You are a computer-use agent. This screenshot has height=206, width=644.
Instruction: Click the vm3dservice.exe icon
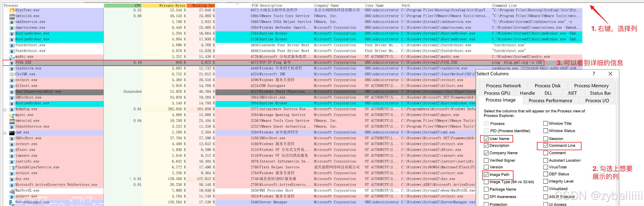coord(12,22)
